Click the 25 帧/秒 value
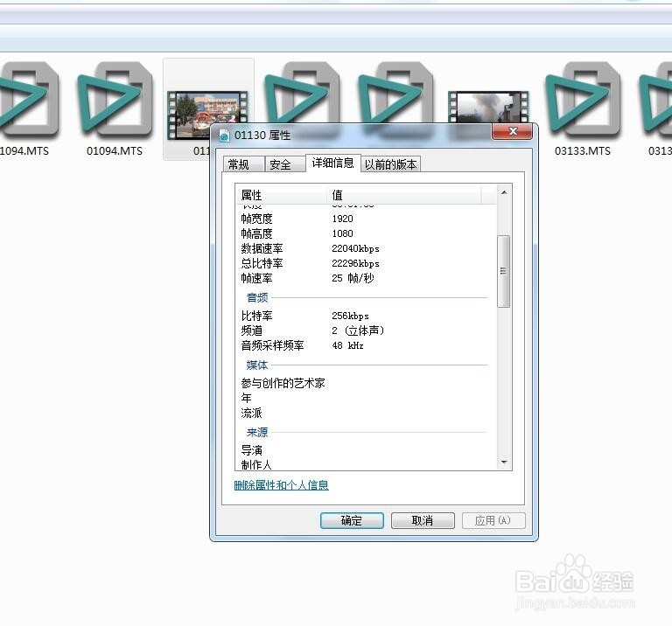Image resolution: width=672 pixels, height=626 pixels. (353, 278)
